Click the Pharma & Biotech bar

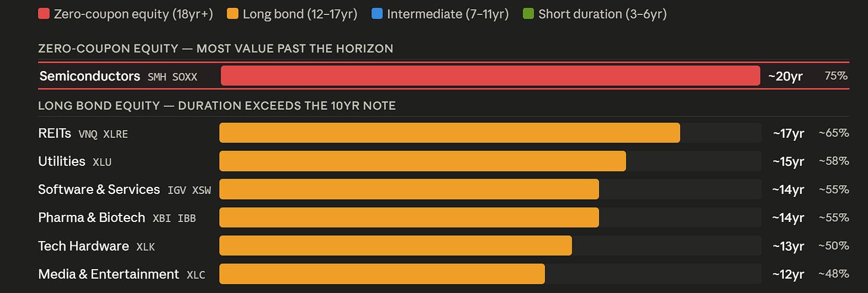[x=409, y=217]
